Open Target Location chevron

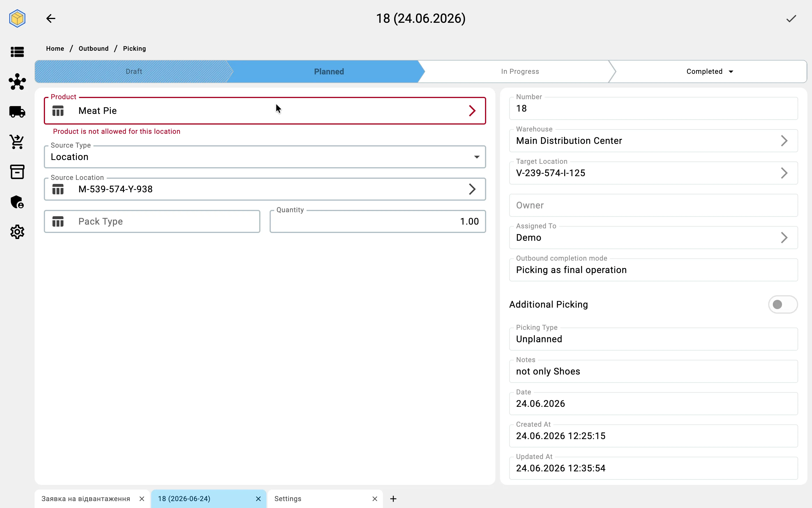tap(784, 173)
